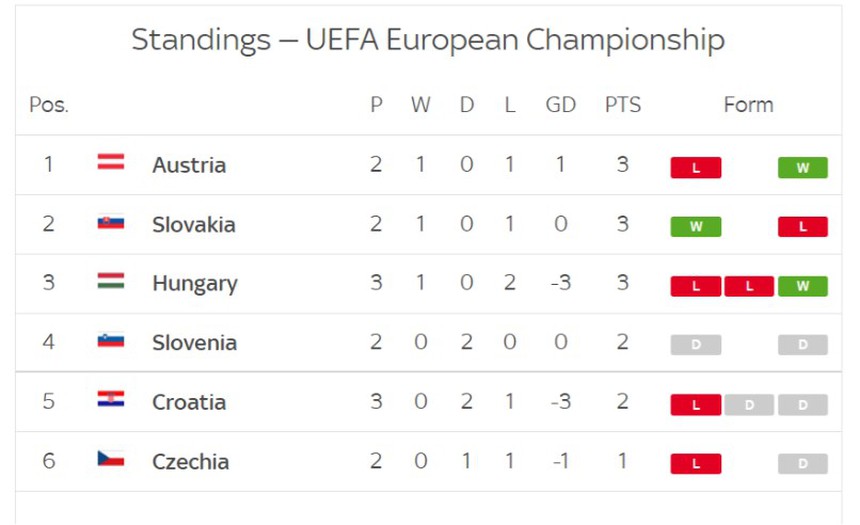Click the Hungary flag icon
Screen dimensions: 860x525
pyautogui.click(x=111, y=281)
